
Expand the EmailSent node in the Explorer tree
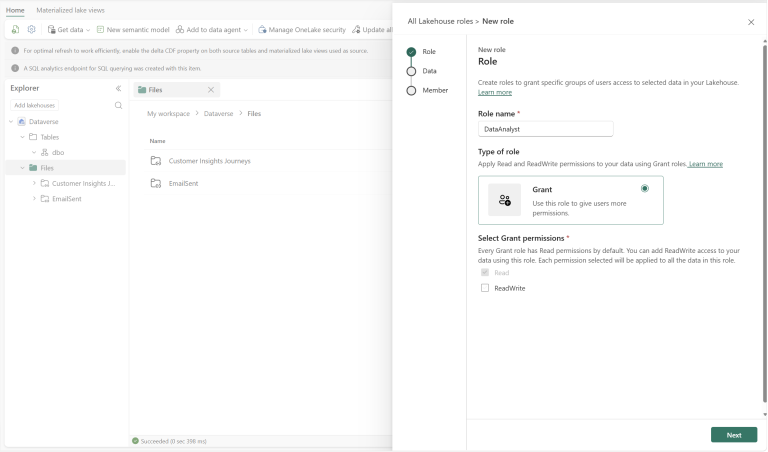tap(34, 199)
